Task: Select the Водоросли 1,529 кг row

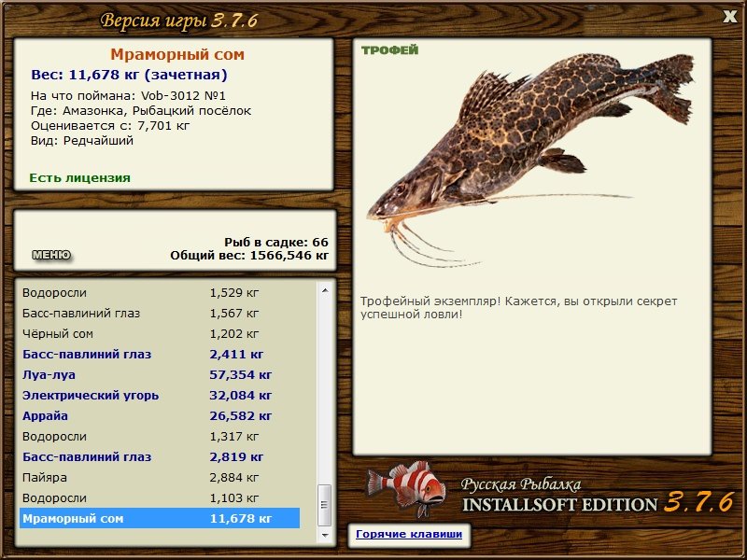Action: [x=160, y=292]
